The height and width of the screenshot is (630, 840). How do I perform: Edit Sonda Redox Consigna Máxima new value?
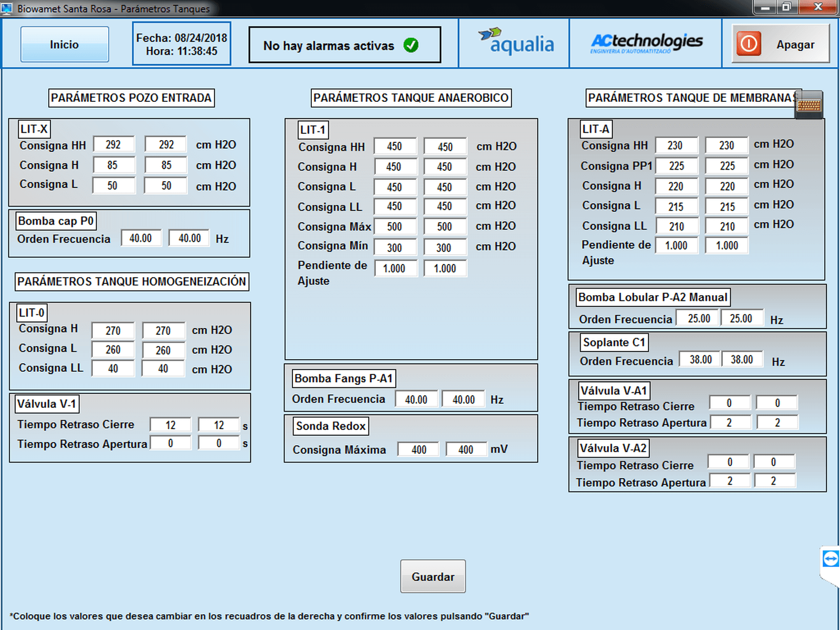(466, 449)
